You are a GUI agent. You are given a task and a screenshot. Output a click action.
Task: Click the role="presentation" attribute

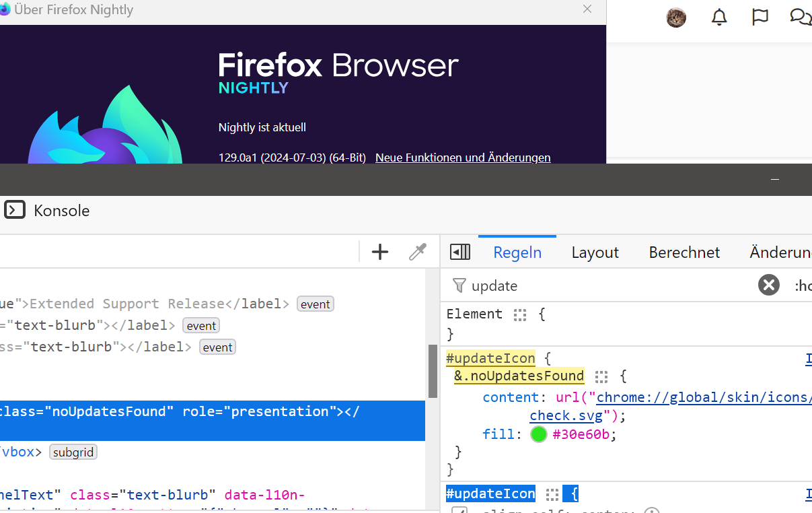[x=259, y=411]
